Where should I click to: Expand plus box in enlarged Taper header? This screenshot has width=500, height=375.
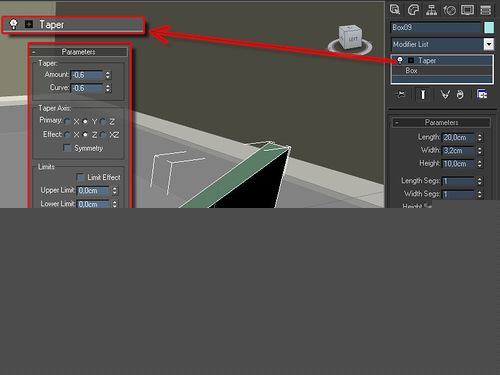click(29, 24)
